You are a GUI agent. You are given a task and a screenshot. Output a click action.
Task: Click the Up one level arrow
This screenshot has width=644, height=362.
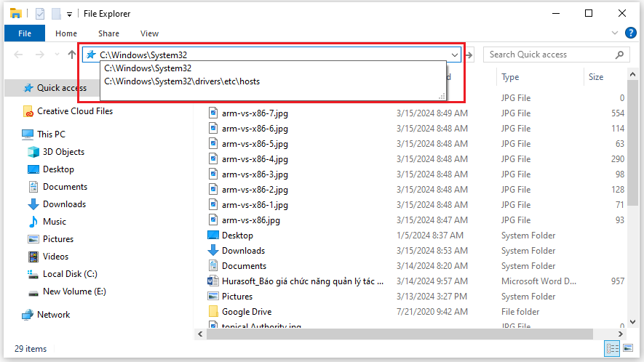[72, 55]
